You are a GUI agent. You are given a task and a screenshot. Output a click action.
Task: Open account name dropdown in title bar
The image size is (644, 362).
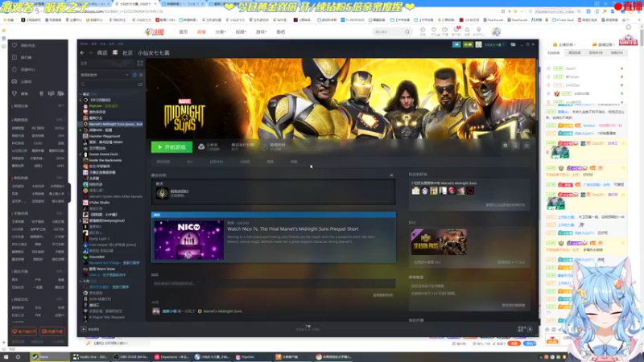click(x=494, y=44)
